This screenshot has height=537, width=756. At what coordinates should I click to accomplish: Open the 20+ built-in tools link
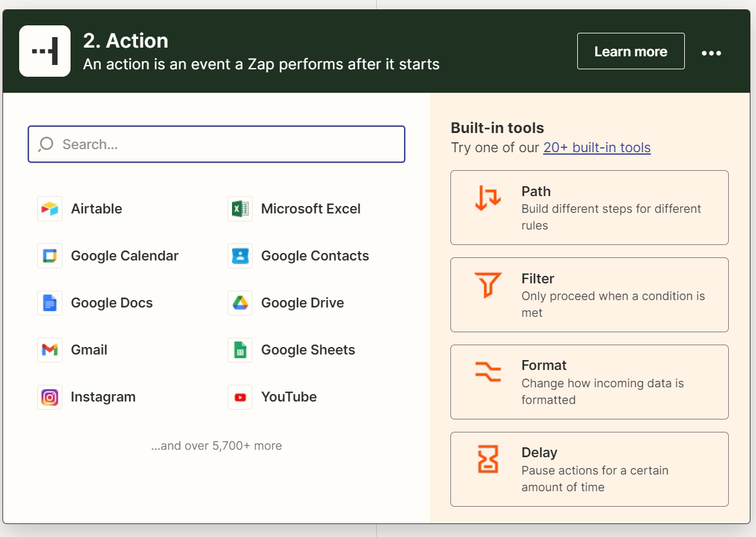click(596, 148)
